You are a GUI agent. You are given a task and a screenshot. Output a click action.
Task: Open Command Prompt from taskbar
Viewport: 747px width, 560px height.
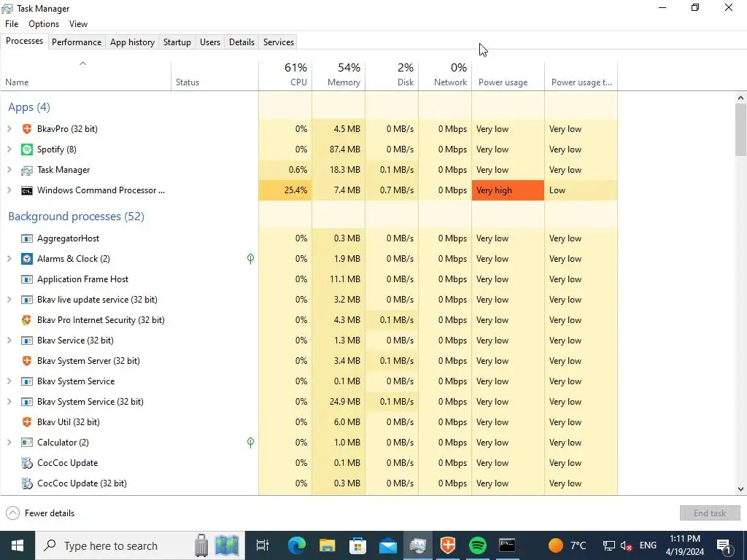pyautogui.click(x=507, y=545)
